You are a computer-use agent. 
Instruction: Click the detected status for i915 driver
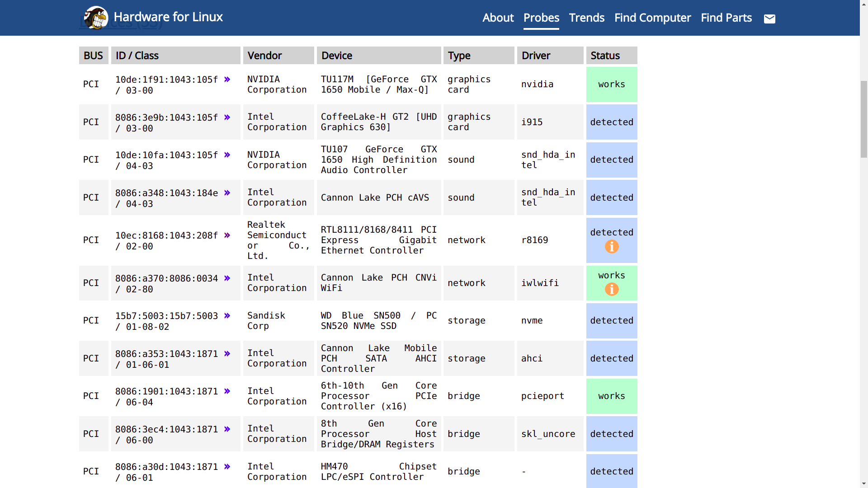pos(612,122)
